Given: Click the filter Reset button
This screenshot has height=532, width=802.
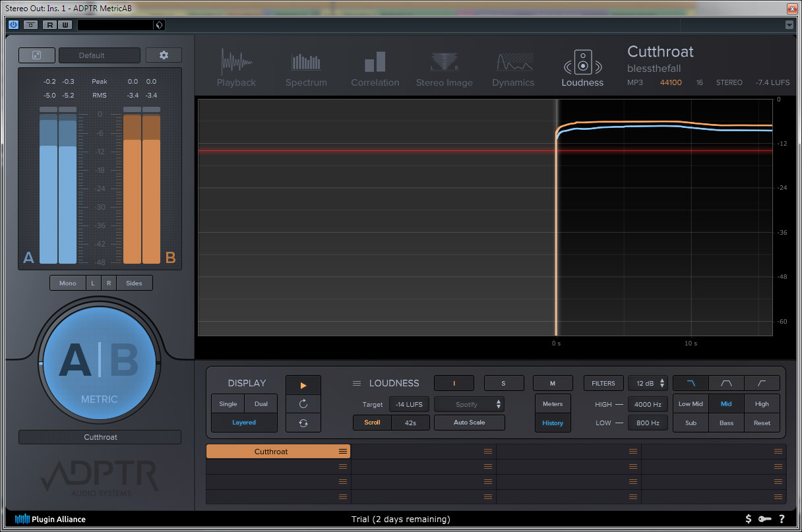Looking at the screenshot, I should click(762, 423).
